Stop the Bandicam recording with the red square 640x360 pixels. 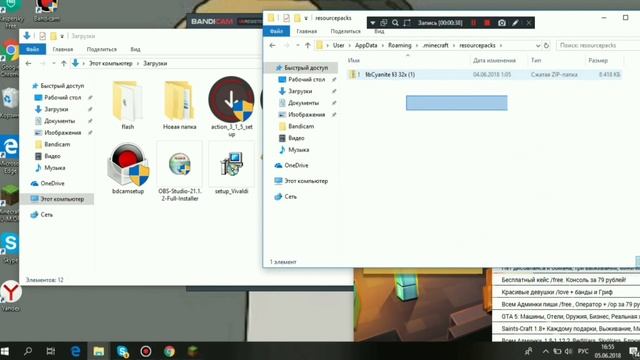point(487,23)
